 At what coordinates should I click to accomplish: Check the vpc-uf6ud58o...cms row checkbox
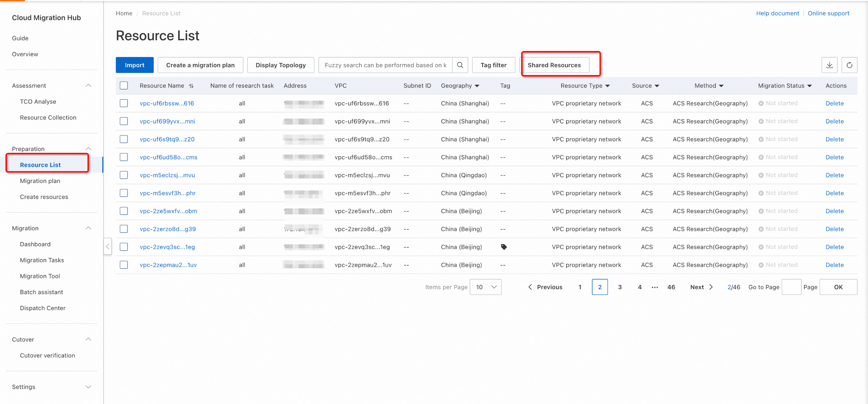124,157
